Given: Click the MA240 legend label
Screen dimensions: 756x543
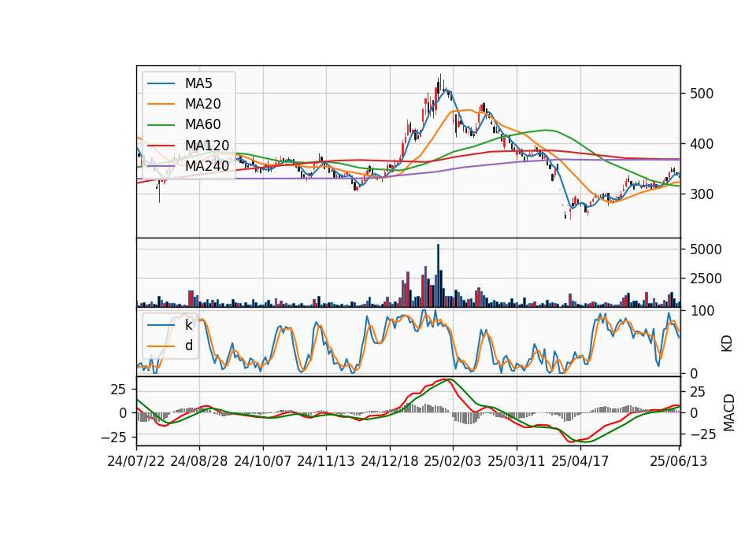Looking at the screenshot, I should [x=207, y=166].
